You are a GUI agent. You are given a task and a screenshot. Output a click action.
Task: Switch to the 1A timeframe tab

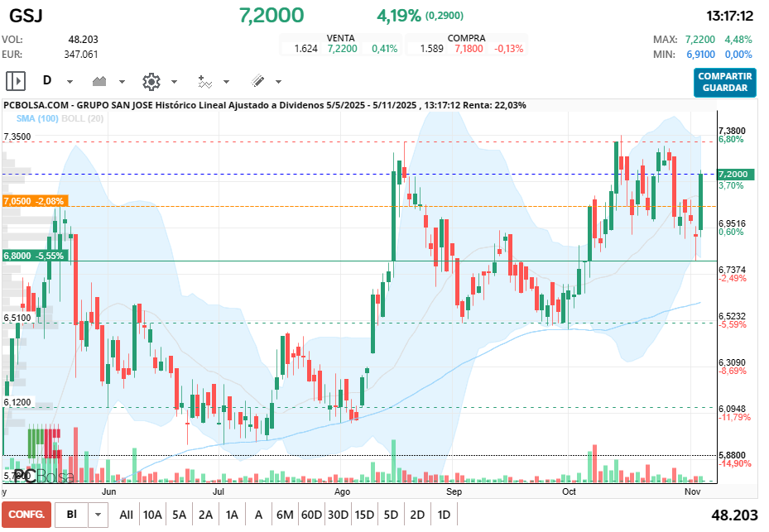pyautogui.click(x=232, y=514)
